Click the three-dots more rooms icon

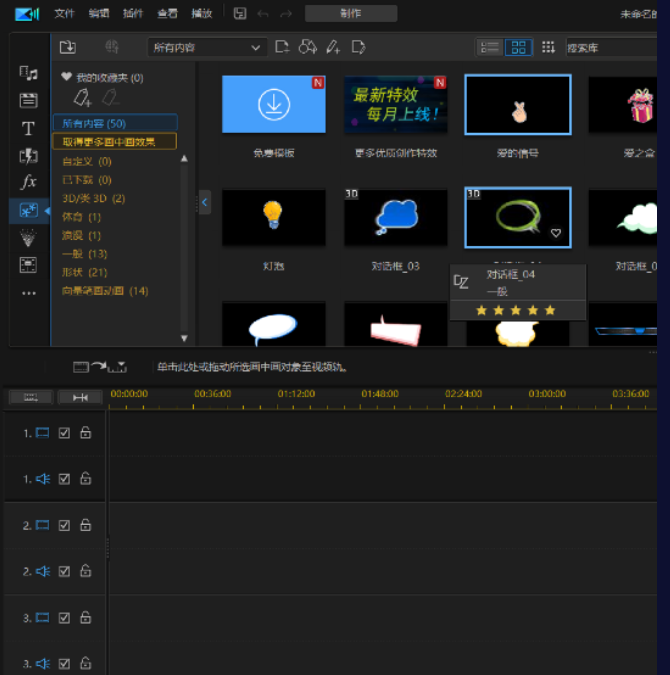pyautogui.click(x=28, y=293)
